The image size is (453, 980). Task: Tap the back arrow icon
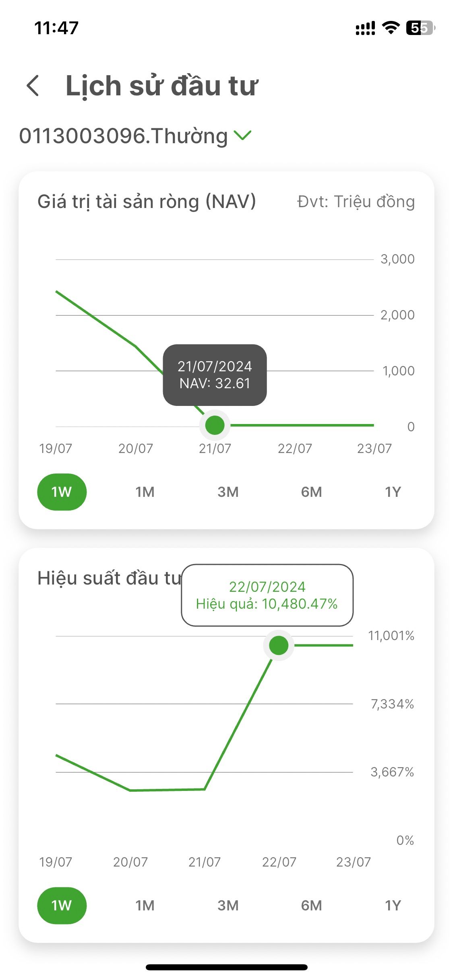pos(33,86)
